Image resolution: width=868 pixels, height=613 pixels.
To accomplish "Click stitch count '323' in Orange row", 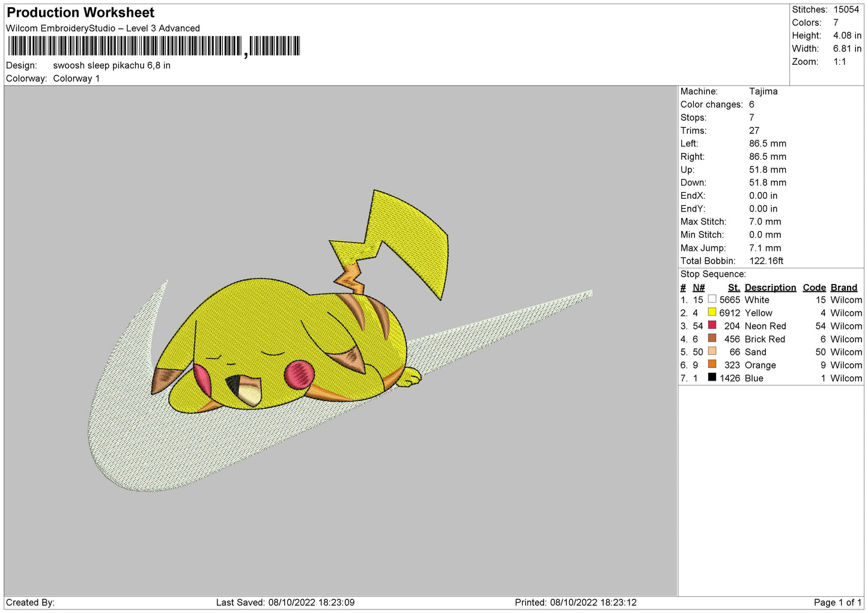I will 732,365.
